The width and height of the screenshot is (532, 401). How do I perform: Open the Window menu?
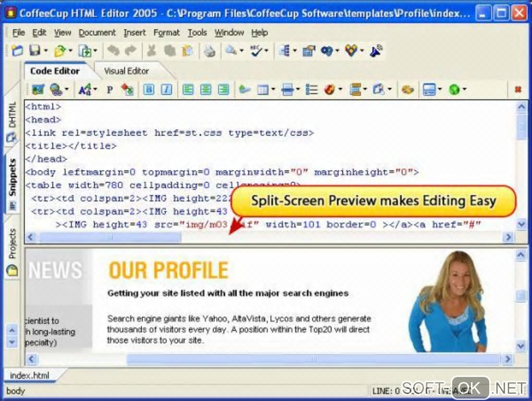[x=229, y=32]
